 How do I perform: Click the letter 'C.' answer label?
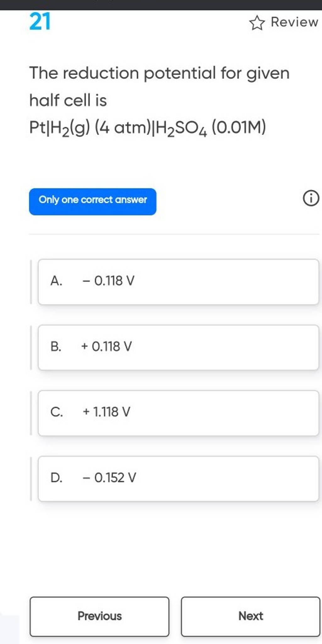pyautogui.click(x=57, y=412)
